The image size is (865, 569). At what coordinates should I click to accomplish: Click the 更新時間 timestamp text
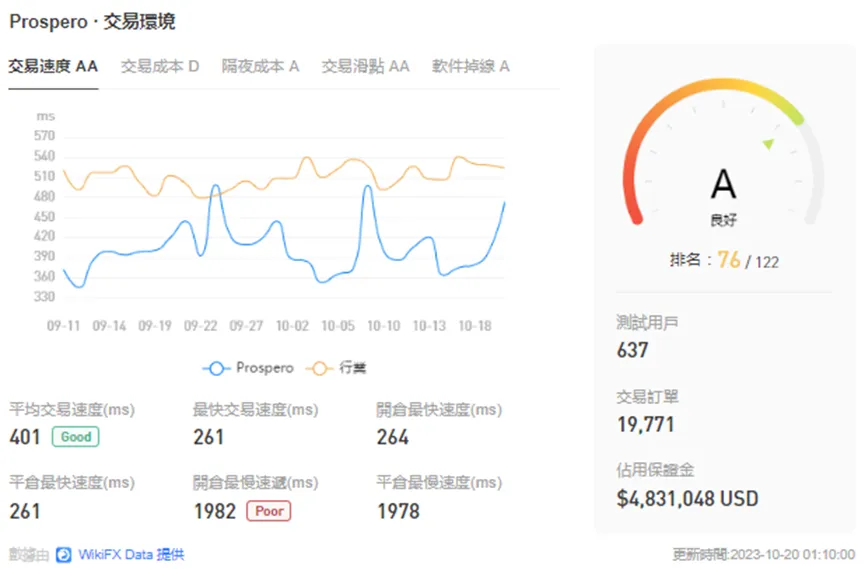click(763, 555)
